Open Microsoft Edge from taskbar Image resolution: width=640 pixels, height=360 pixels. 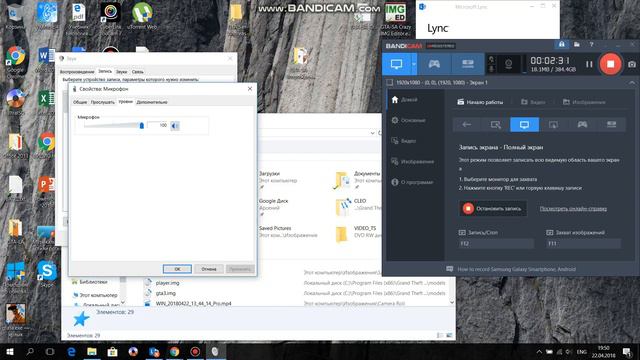71,352
